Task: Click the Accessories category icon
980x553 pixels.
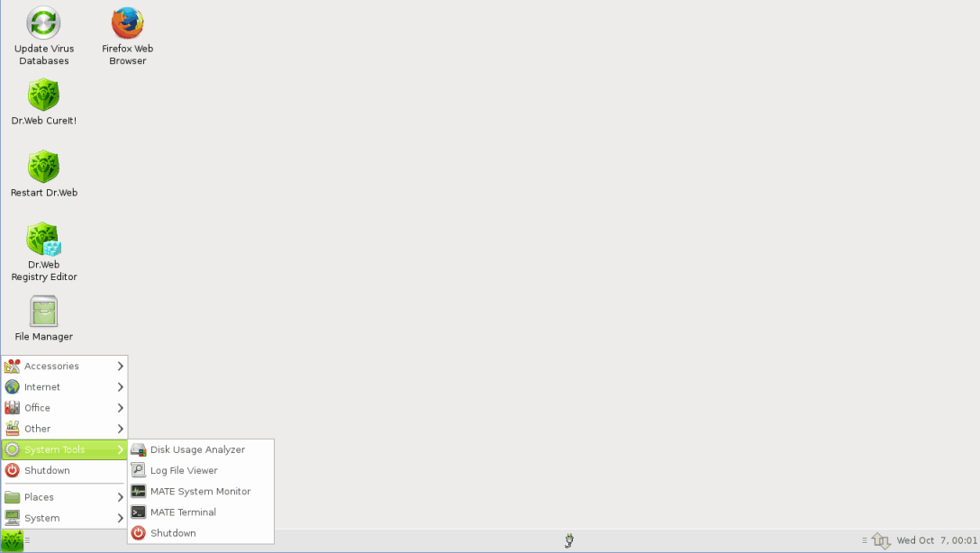Action: (12, 367)
